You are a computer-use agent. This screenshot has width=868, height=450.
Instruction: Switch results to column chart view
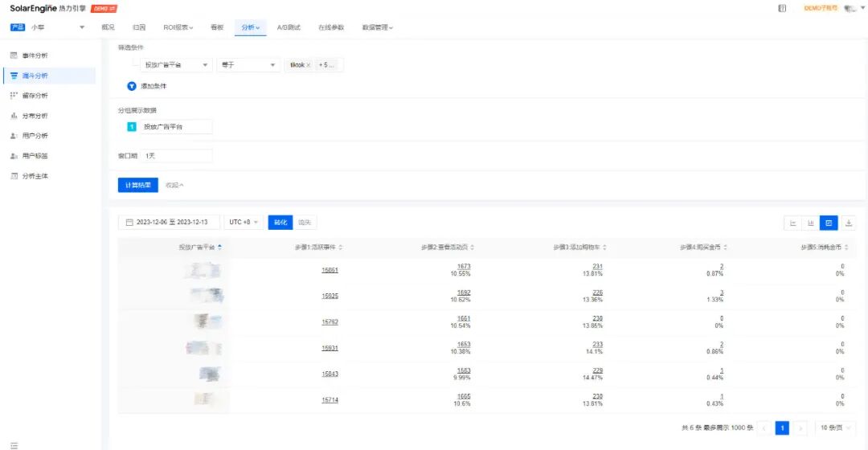coord(810,223)
